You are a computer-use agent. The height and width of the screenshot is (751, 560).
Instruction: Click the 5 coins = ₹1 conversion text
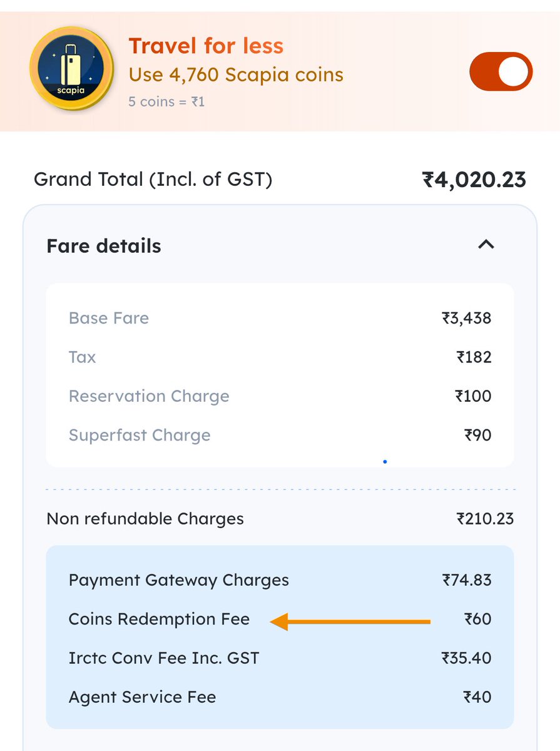(x=166, y=101)
